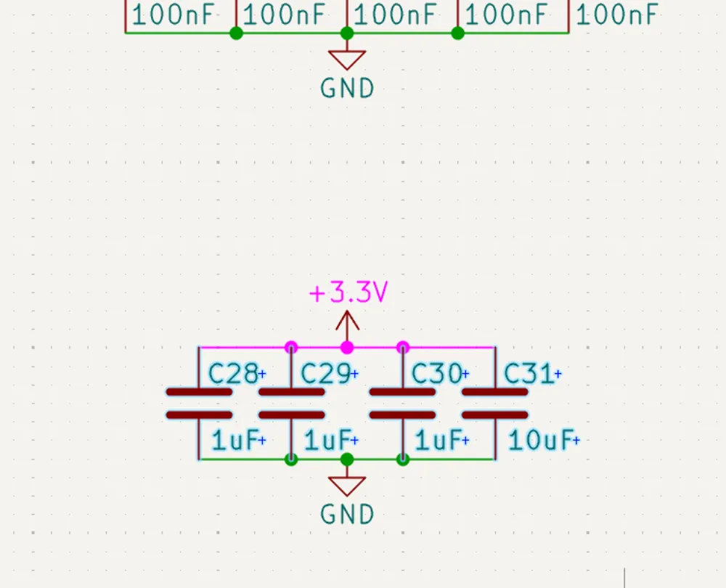The image size is (726, 588).
Task: Click the leftmost 100nF value label
Action: tap(174, 15)
